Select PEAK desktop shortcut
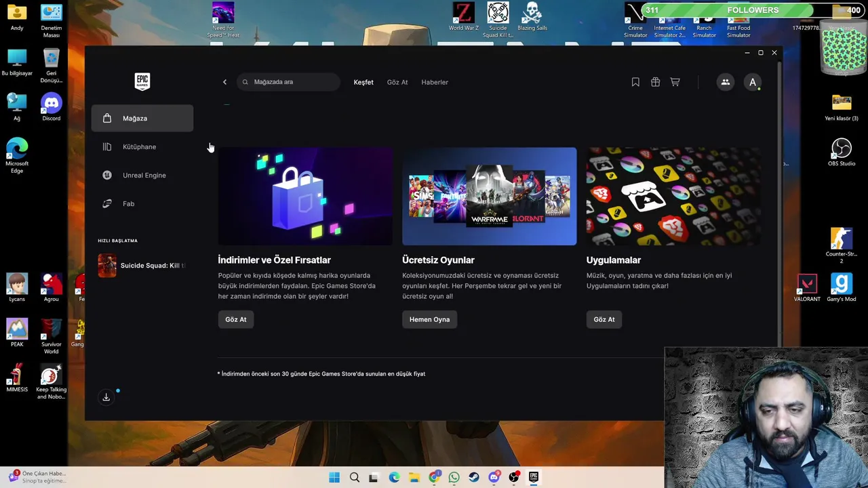The width and height of the screenshot is (868, 488). [17, 333]
